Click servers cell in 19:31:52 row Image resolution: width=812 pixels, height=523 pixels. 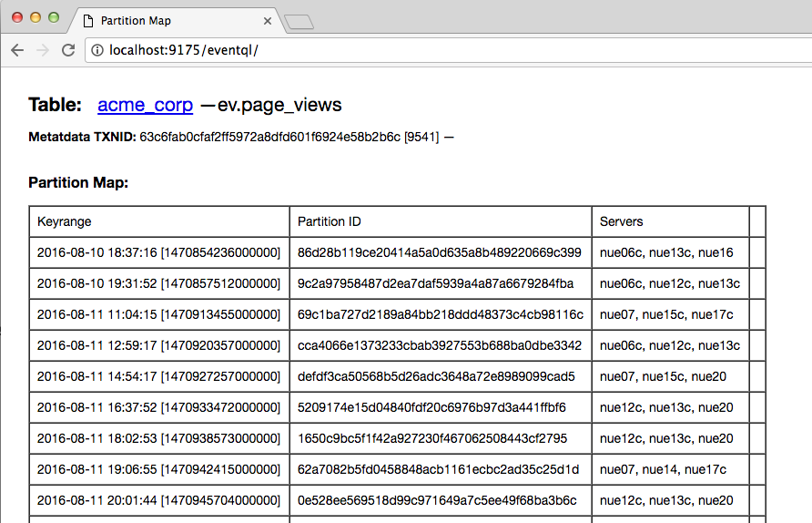(x=671, y=283)
